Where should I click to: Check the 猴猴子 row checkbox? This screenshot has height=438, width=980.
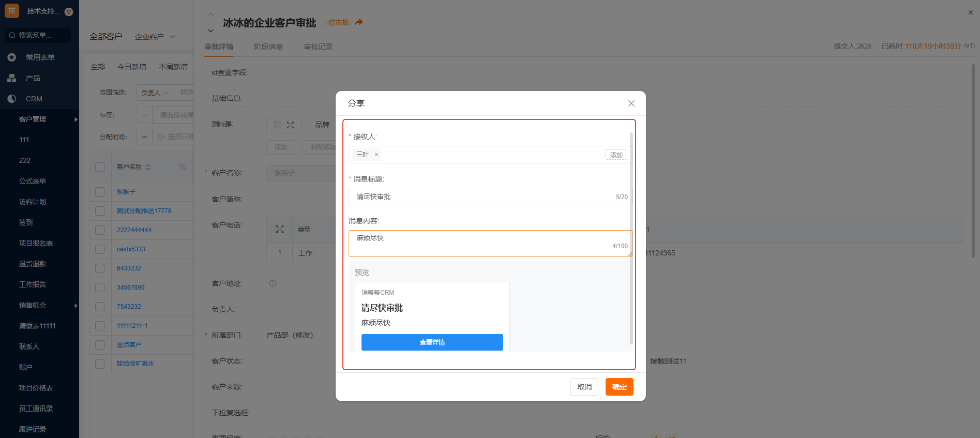(100, 192)
